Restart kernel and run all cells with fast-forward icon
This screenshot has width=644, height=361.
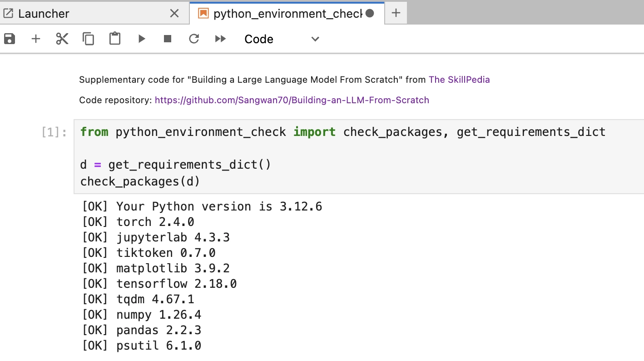(221, 39)
